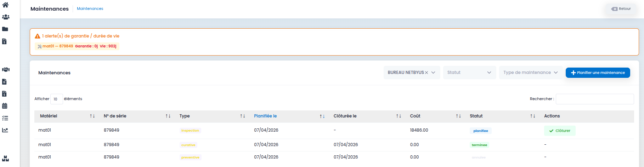Open the checklist tasks icon in the sidebar
The image size is (644, 167).
click(x=5, y=118)
